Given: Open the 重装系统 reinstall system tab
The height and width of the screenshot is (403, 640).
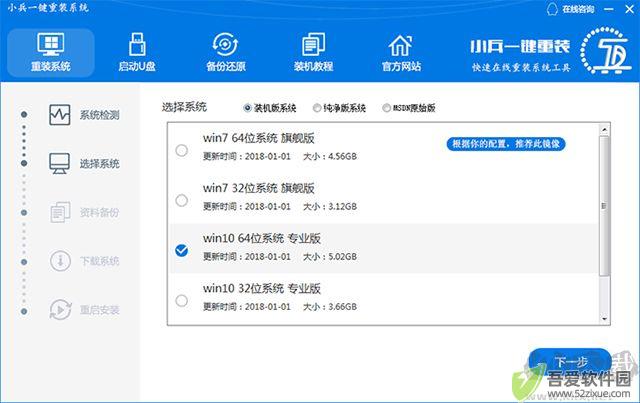Looking at the screenshot, I should [x=51, y=53].
